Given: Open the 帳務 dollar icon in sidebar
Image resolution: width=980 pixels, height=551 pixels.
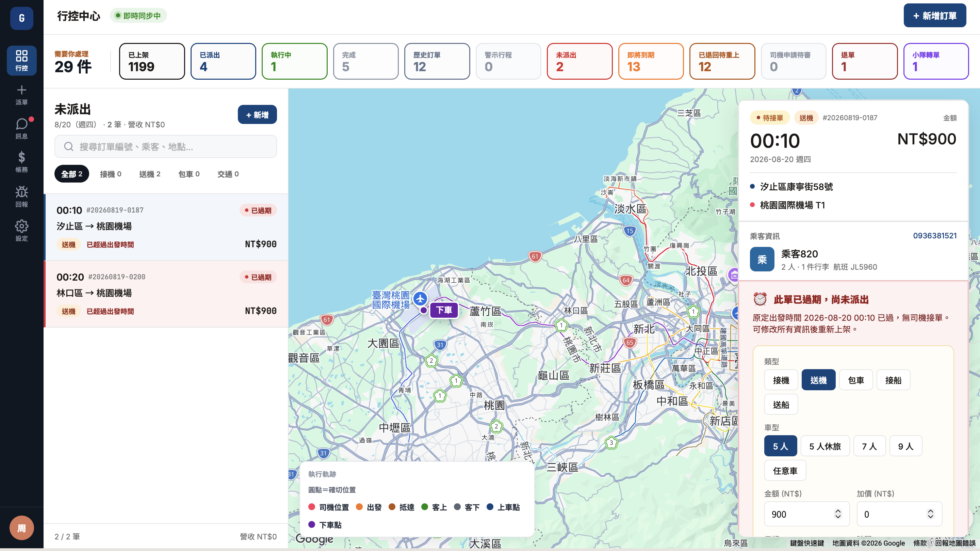Looking at the screenshot, I should [x=22, y=162].
